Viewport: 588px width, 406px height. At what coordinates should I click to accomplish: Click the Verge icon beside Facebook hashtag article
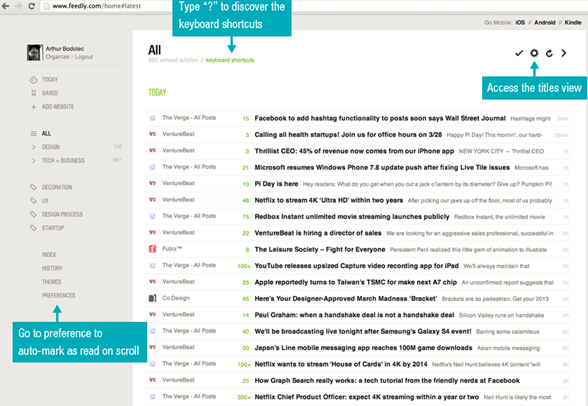pos(152,118)
